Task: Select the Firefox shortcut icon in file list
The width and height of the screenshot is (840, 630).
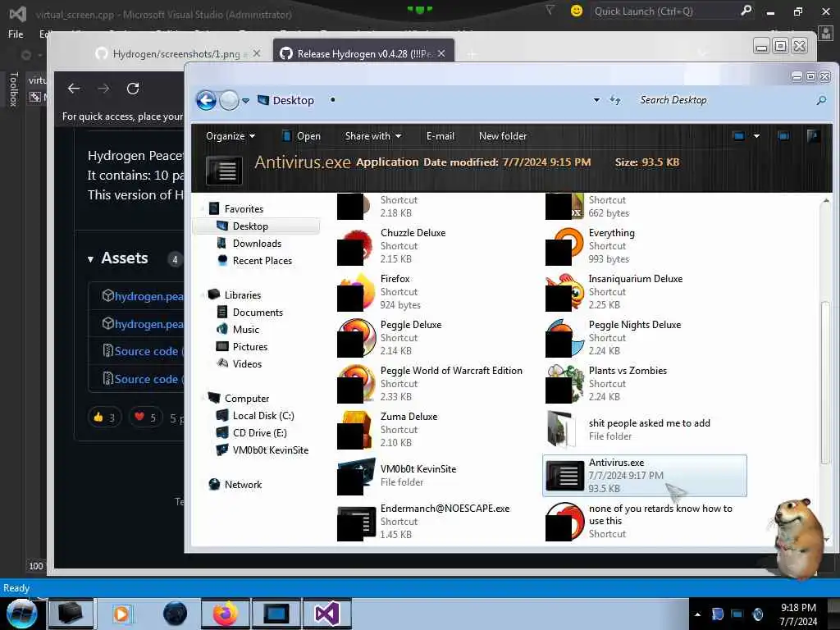Action: (356, 293)
